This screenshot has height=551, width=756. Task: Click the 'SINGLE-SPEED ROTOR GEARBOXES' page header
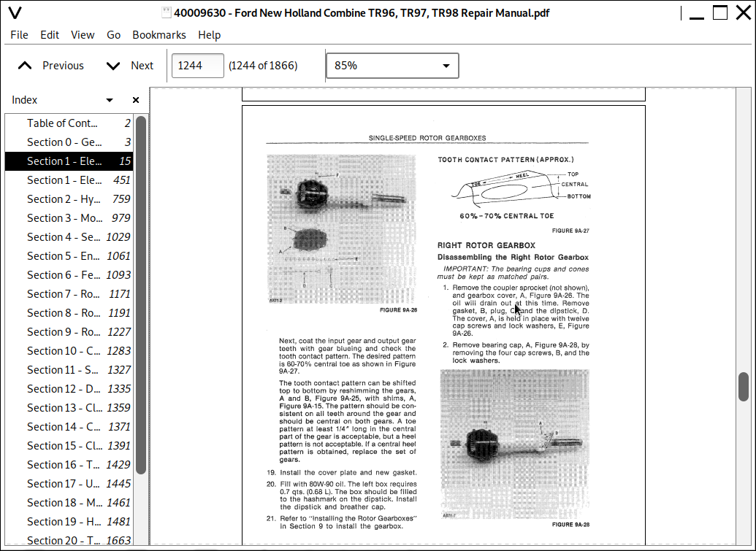(x=427, y=138)
